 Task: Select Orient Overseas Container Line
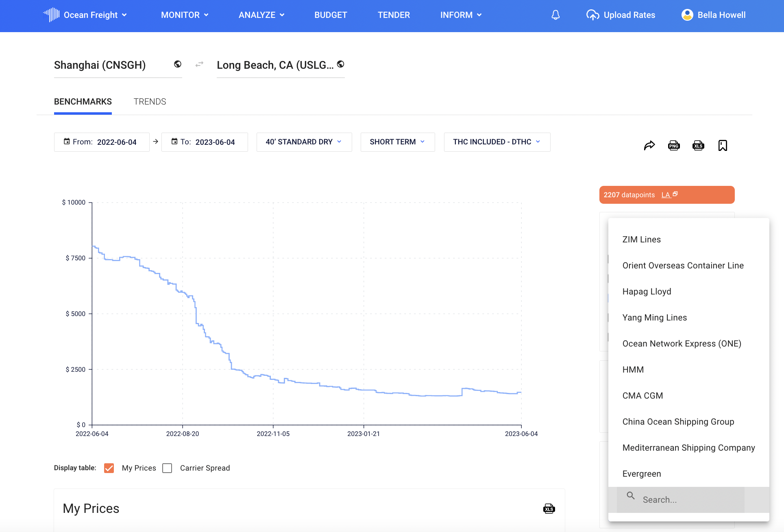(689, 266)
